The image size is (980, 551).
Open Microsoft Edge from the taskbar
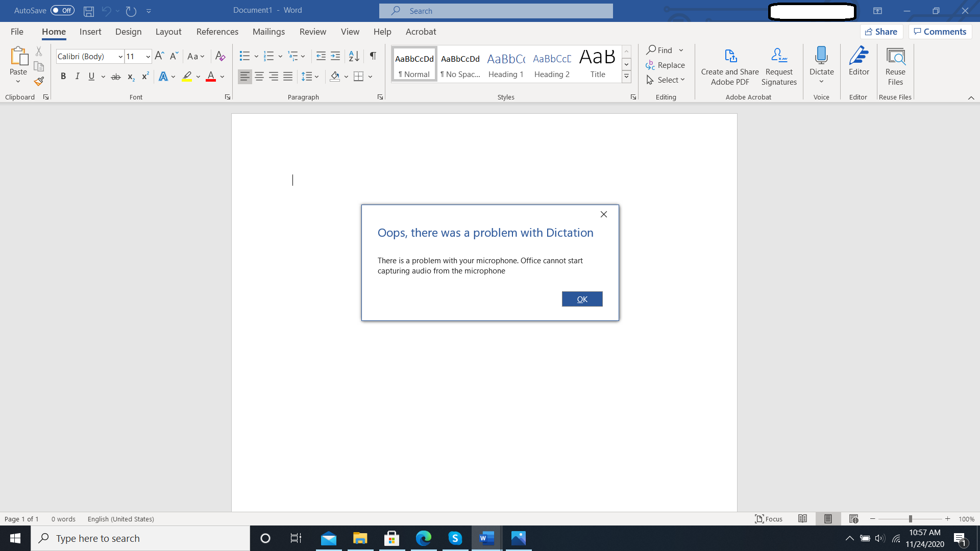424,538
